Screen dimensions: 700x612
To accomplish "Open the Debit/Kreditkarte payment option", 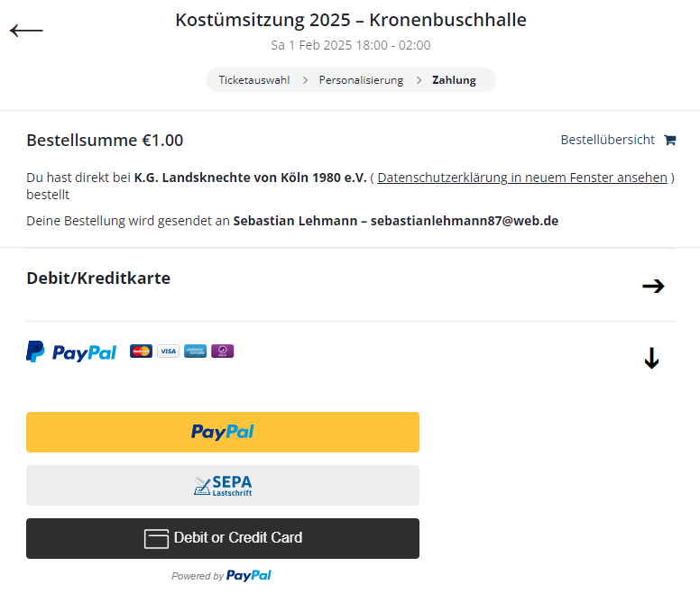I will 98,279.
